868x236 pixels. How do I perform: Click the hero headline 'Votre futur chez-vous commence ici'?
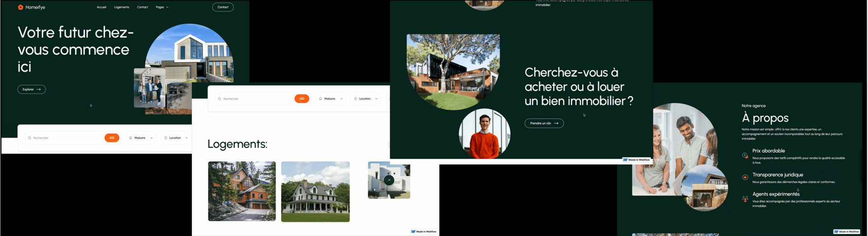coord(75,49)
